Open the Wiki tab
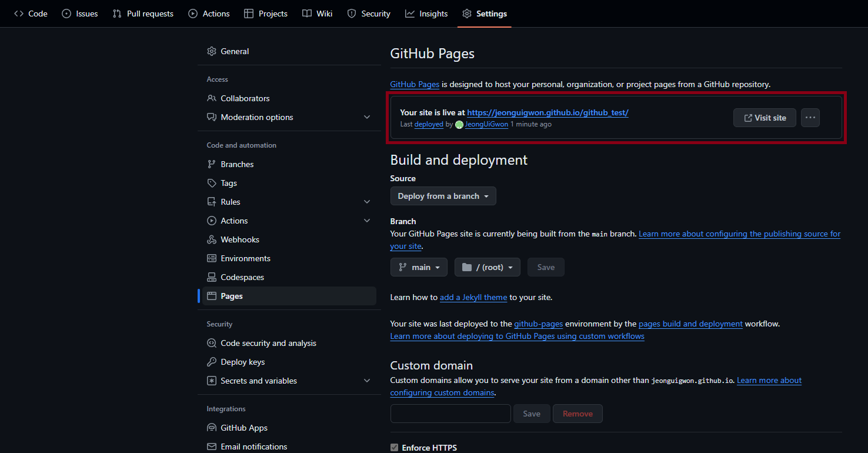868x453 pixels. click(x=318, y=14)
